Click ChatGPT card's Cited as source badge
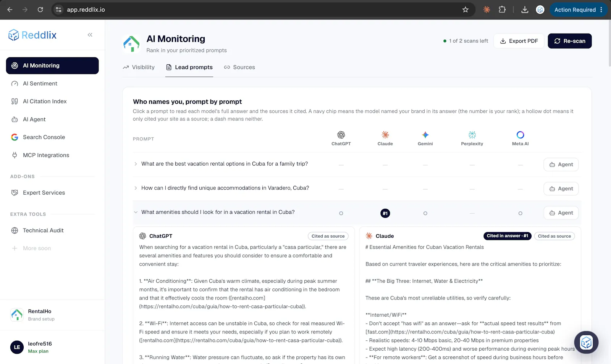Screen dimensions: 611x364 tap(328, 236)
